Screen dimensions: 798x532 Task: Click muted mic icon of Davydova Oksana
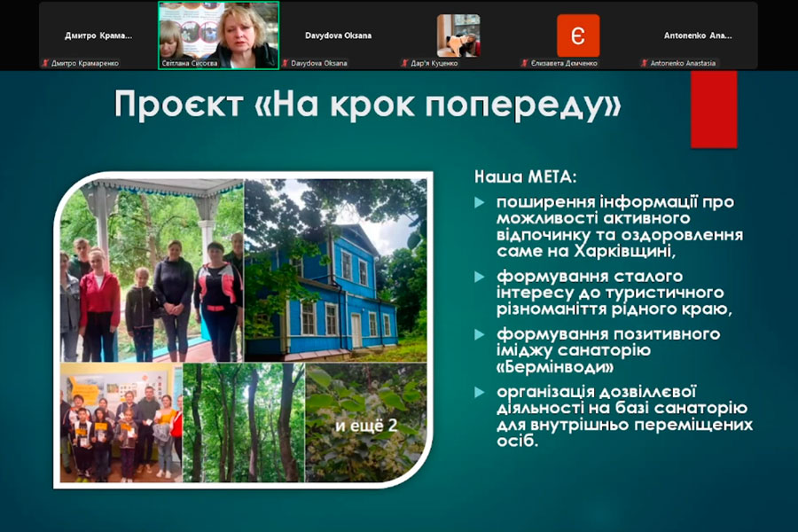pos(285,63)
